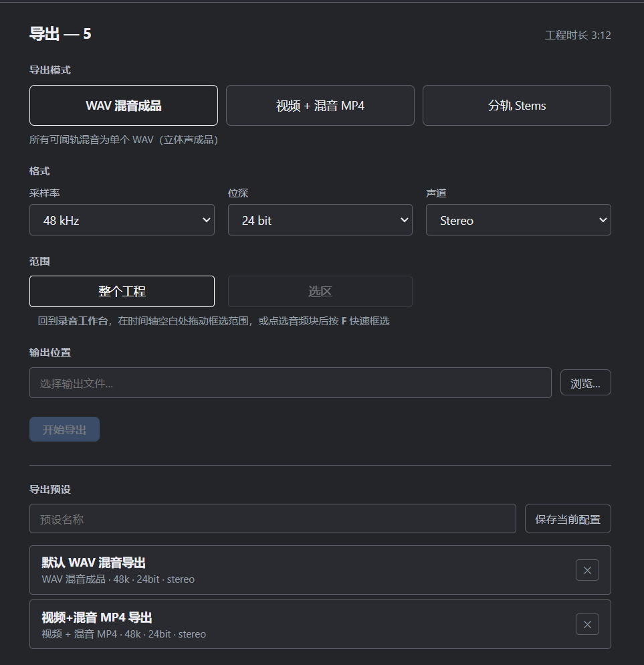The width and height of the screenshot is (644, 665).
Task: Save the preset with 保存当前配置
Action: pos(568,518)
